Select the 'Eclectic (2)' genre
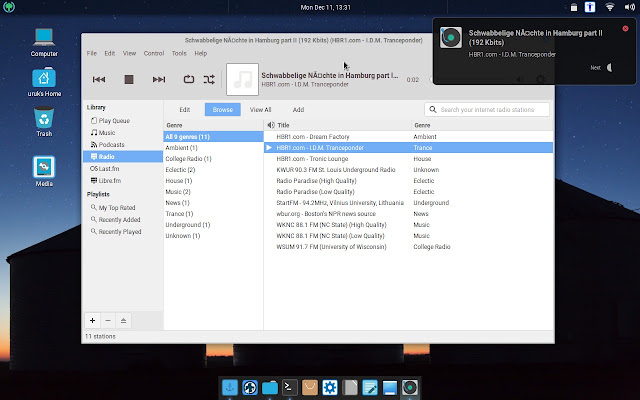 [x=213, y=170]
